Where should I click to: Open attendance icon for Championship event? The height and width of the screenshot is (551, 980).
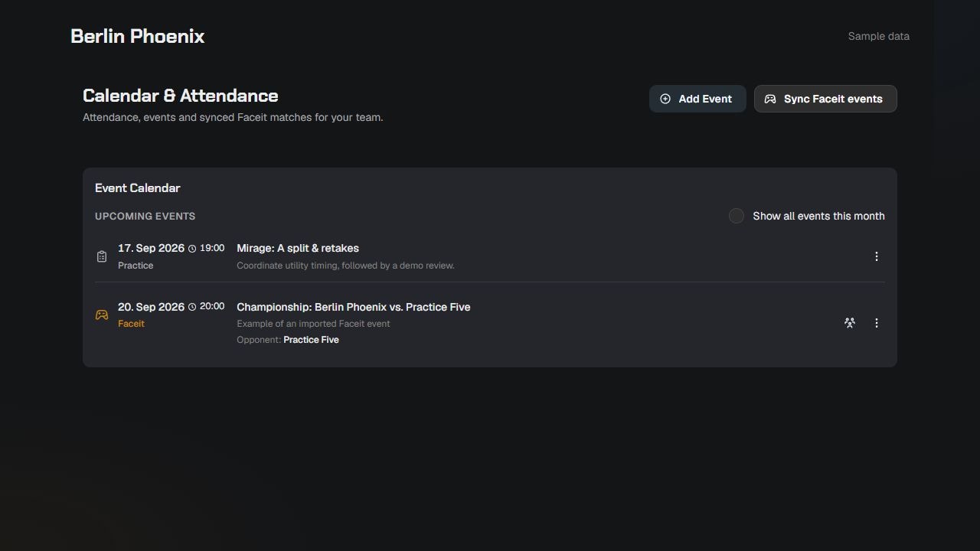pyautogui.click(x=850, y=323)
